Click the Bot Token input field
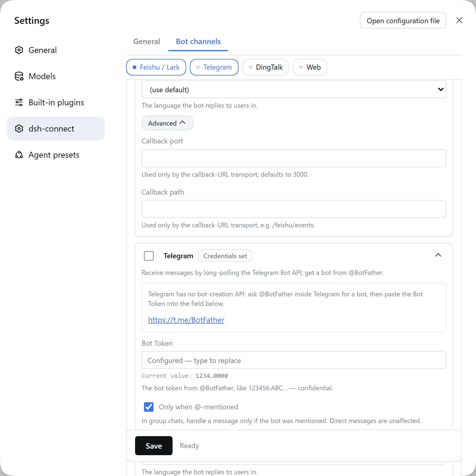The height and width of the screenshot is (476, 476). [294, 360]
